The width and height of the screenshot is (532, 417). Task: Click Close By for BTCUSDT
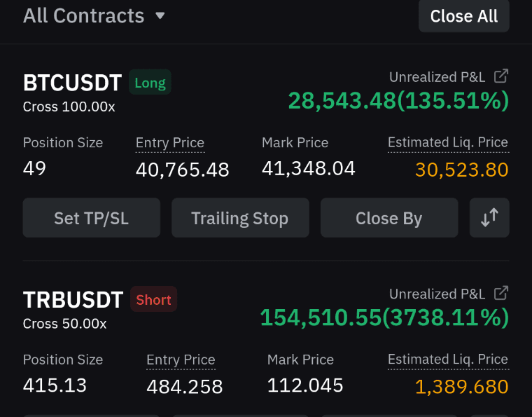click(x=389, y=218)
